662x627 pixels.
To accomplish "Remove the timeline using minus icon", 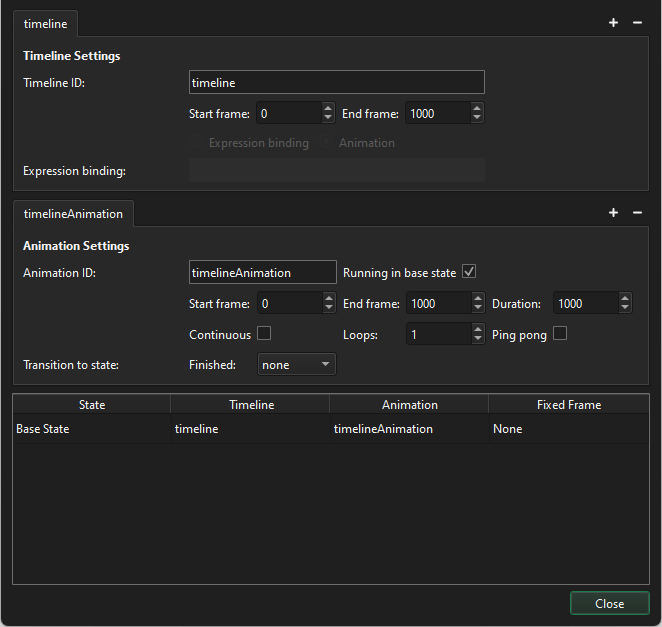I will pos(637,23).
